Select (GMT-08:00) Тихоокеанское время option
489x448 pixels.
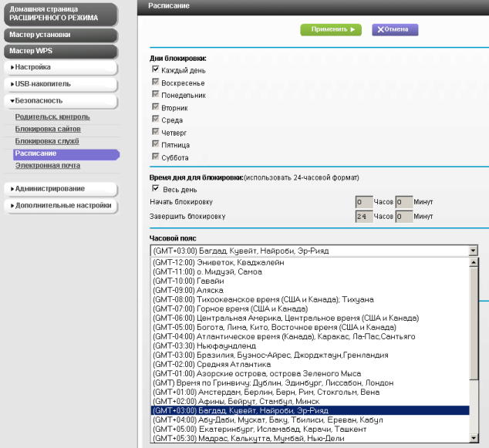(310, 300)
